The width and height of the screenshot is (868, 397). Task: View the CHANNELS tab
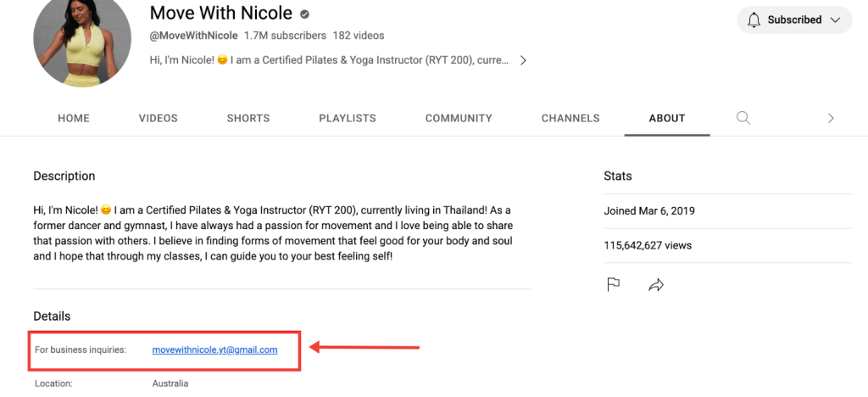tap(570, 119)
